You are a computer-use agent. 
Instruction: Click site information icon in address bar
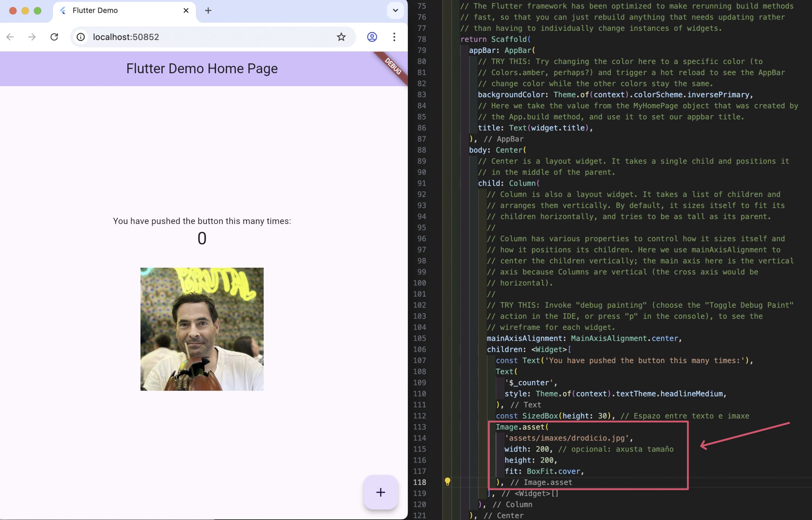[81, 37]
